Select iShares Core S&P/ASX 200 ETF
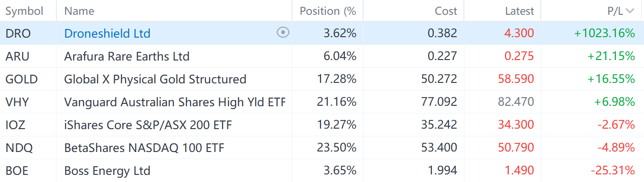644x182 pixels. [x=148, y=125]
